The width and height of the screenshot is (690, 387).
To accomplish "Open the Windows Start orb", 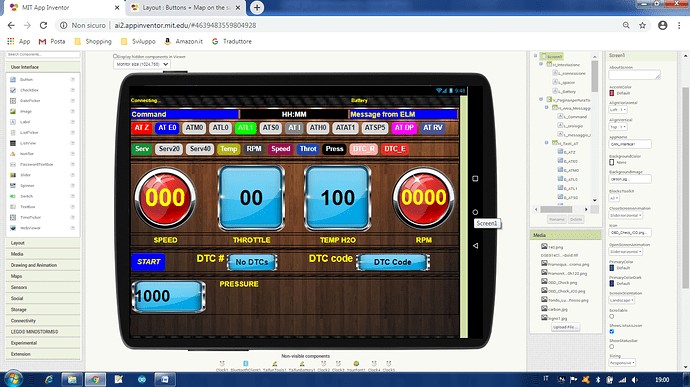I will 13,379.
